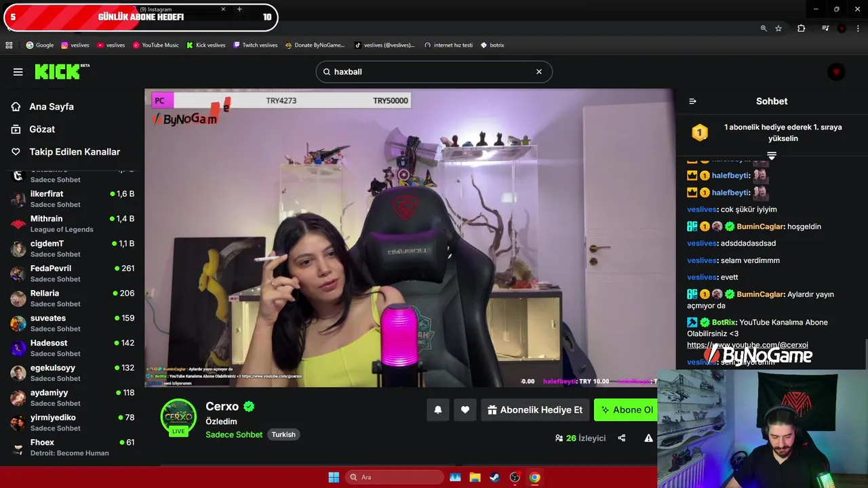This screenshot has width=868, height=488.
Task: Open Takip Edilen Kanallar
Action: (x=74, y=152)
